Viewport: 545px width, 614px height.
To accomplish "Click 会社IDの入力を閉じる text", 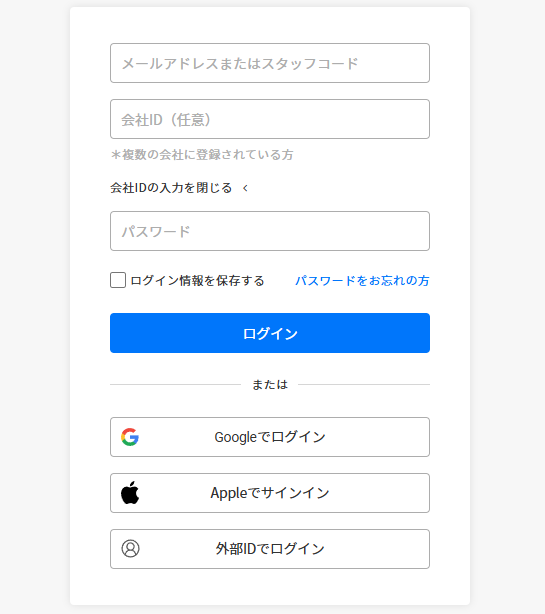I will [x=171, y=188].
